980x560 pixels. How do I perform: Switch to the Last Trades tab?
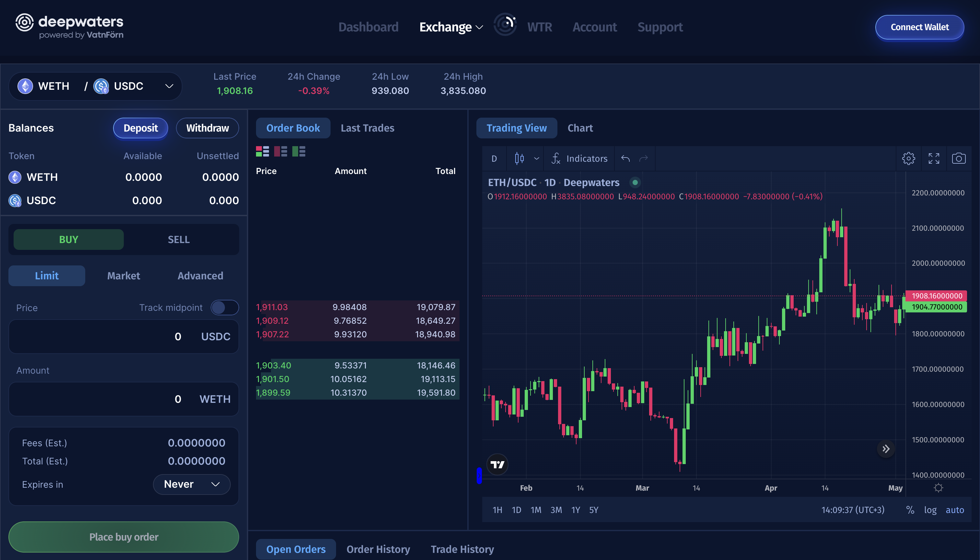[367, 128]
